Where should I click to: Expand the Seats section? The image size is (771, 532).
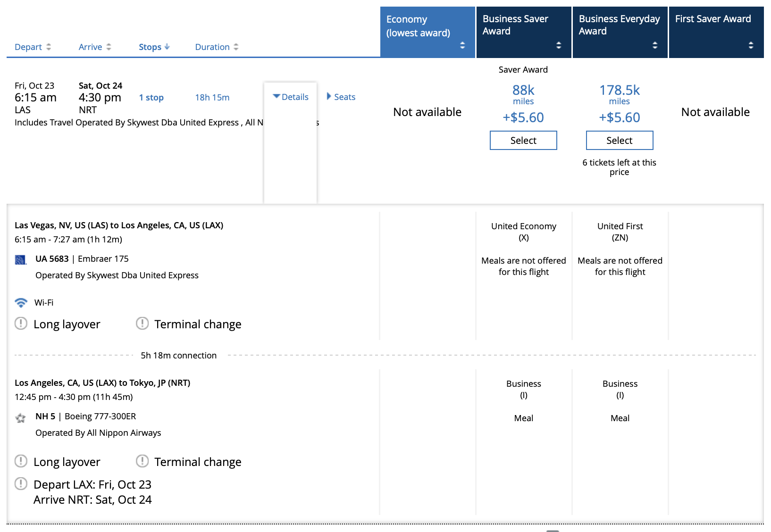click(341, 97)
